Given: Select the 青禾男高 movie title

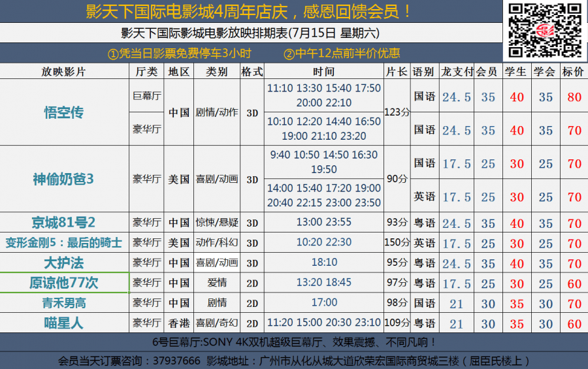Looking at the screenshot, I should click(64, 302).
